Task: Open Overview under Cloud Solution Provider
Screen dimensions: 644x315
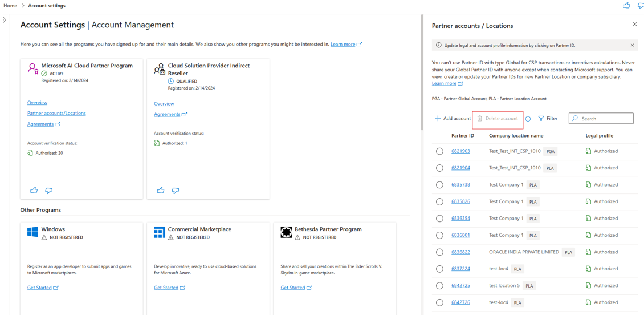Action: click(x=164, y=104)
